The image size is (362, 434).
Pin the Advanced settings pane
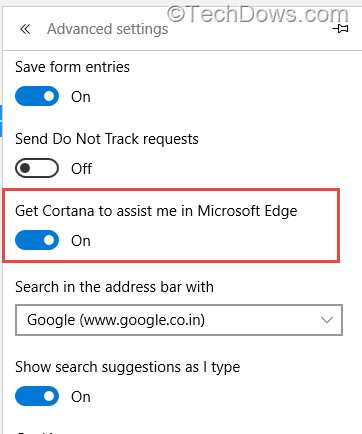click(340, 29)
